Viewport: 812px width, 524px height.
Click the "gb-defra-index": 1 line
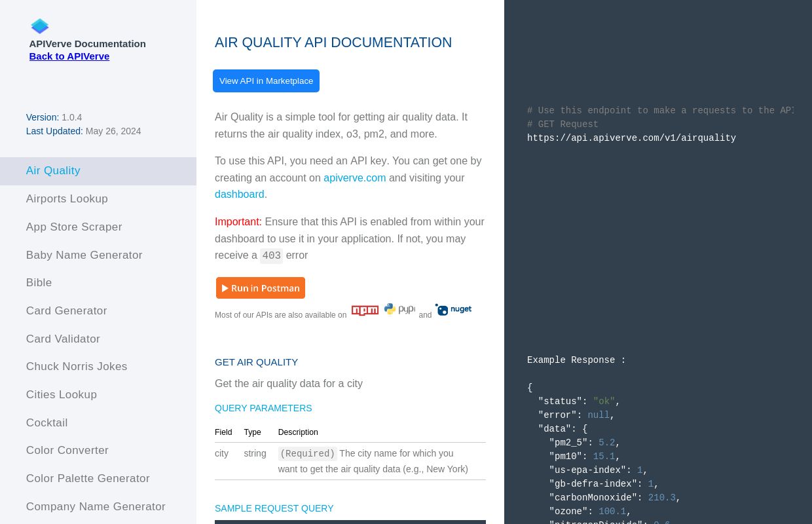[604, 484]
